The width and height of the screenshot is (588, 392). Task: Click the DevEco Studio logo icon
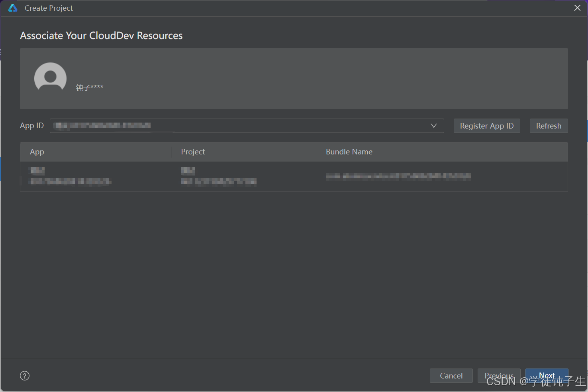[x=13, y=8]
